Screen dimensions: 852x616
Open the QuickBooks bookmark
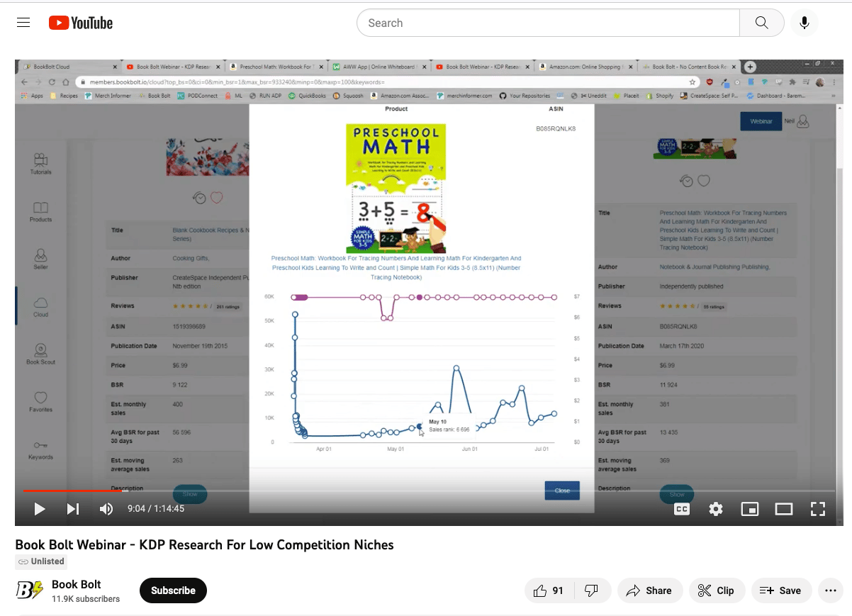[x=307, y=96]
